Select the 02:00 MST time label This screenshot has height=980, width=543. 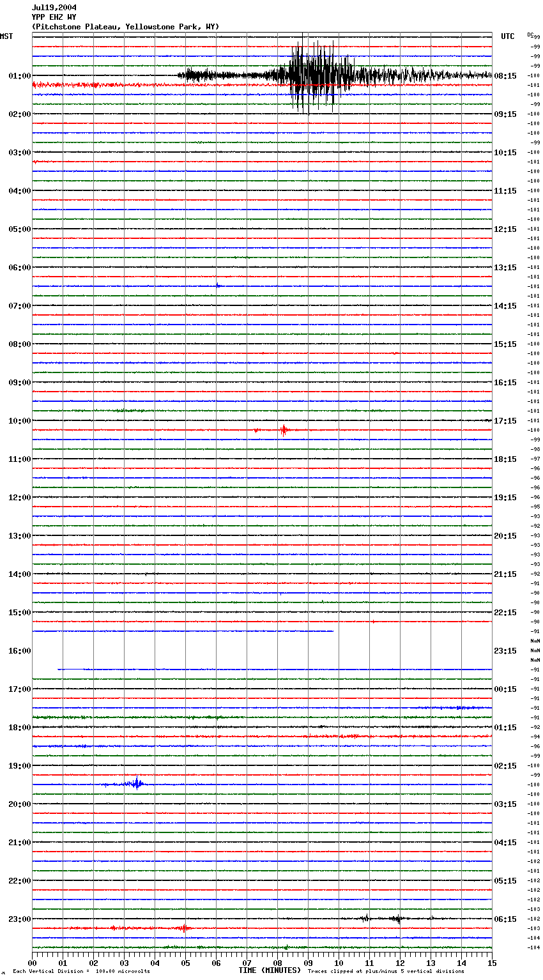point(20,114)
